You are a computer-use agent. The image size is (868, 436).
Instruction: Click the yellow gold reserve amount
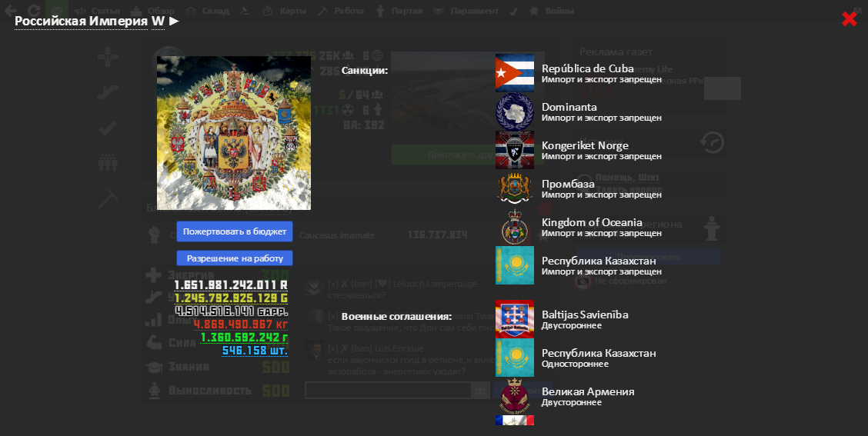(231, 298)
